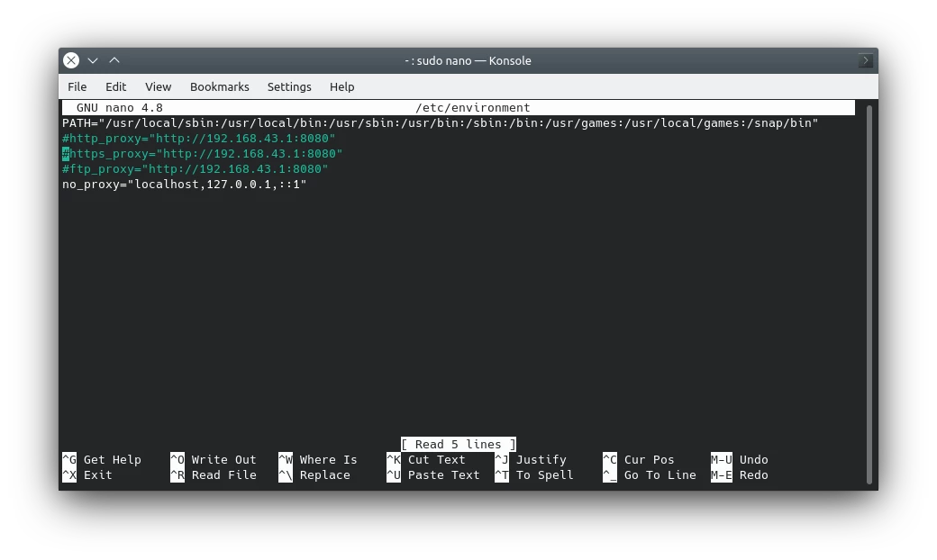Open the Settings menu
The image size is (937, 560).
[x=289, y=86]
